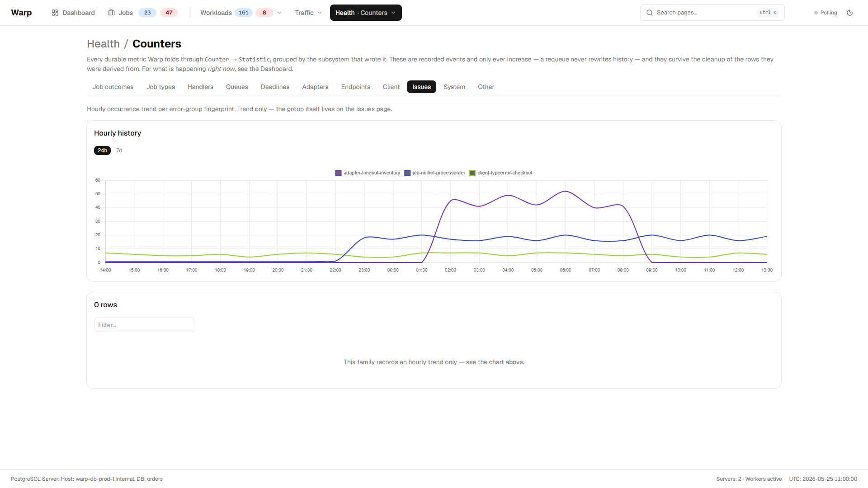Click the search magnifier icon
This screenshot has width=868, height=488.
[x=650, y=13]
